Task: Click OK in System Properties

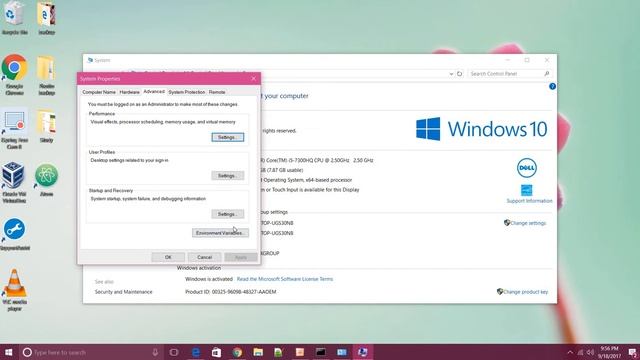Action: [x=168, y=257]
